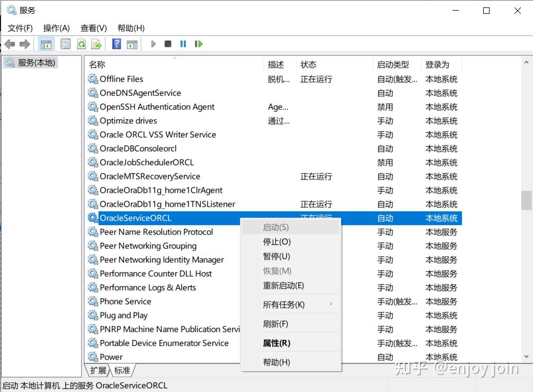Viewport: 533px width, 392px height.
Task: Click 正在运行 status of Offline Files
Action: [x=316, y=79]
